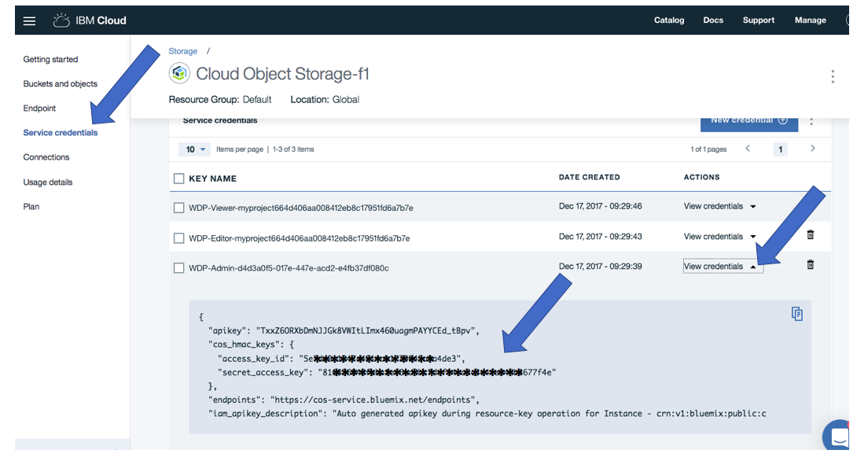Open items per page dropdown
The height and width of the screenshot is (461, 868).
(x=194, y=149)
